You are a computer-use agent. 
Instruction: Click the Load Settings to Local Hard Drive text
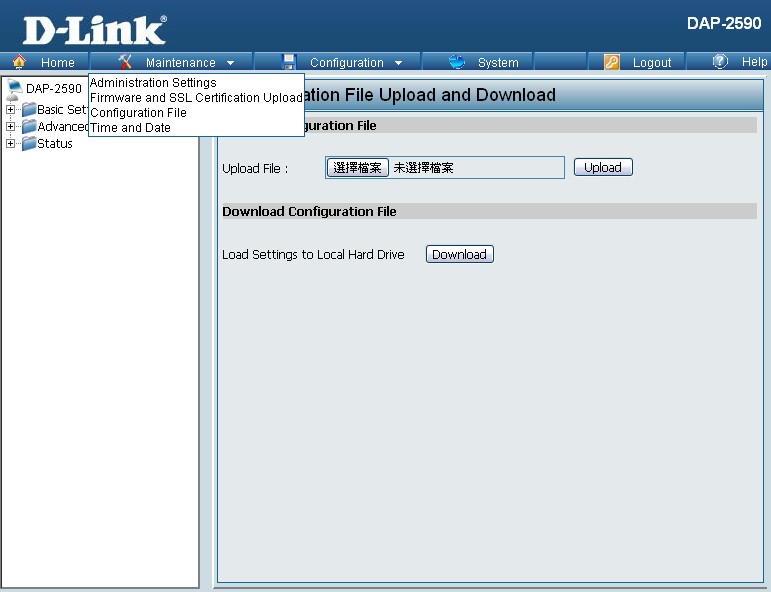313,254
